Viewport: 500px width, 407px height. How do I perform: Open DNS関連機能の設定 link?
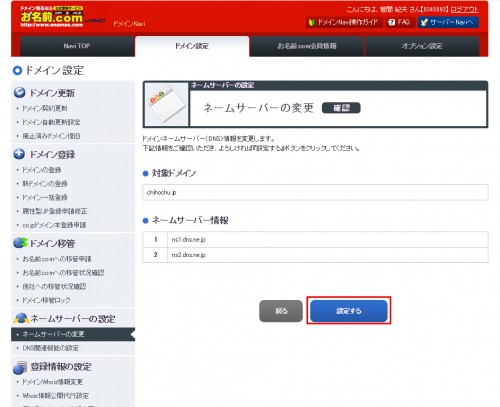pyautogui.click(x=50, y=348)
